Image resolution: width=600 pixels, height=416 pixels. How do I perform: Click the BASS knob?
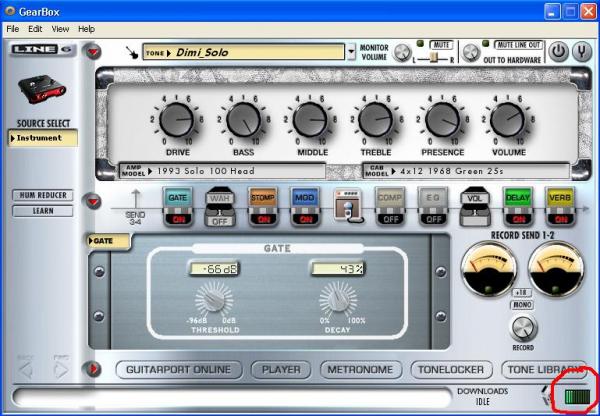coord(243,120)
